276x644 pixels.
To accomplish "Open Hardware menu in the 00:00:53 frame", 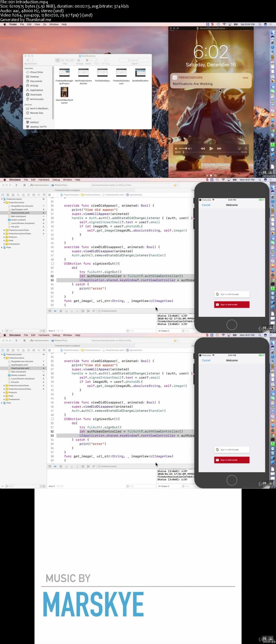I will click(44, 180).
